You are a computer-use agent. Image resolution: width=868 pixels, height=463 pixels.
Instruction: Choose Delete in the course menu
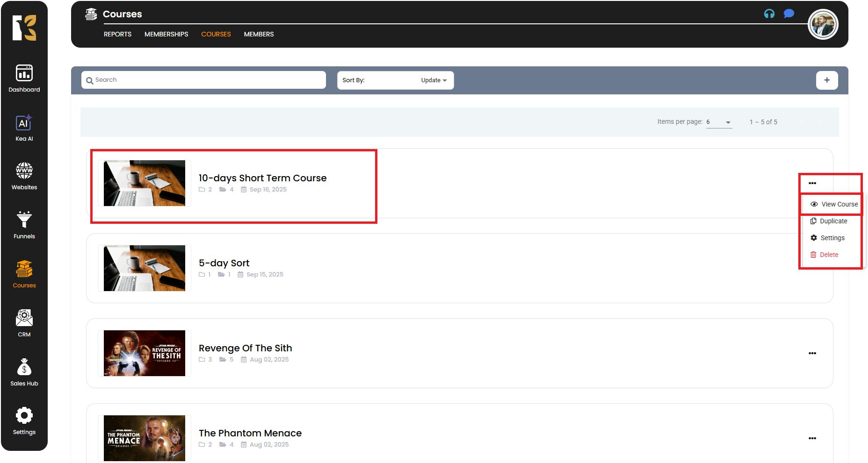coord(828,255)
